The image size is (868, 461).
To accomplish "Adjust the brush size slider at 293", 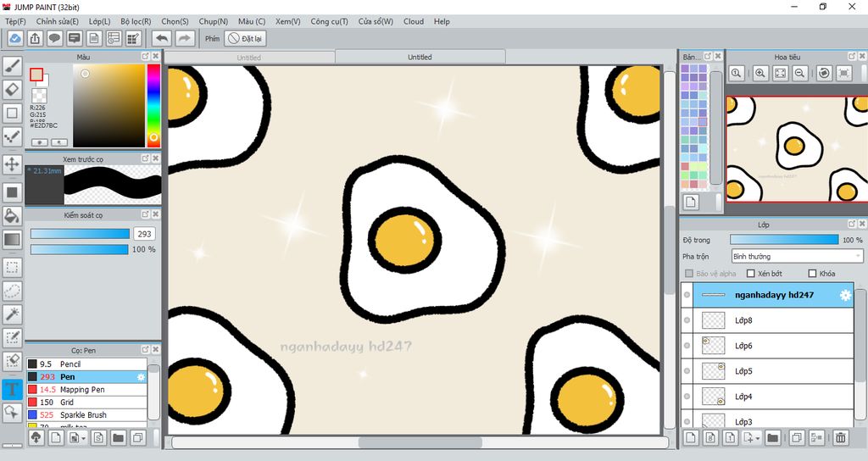I will click(80, 234).
